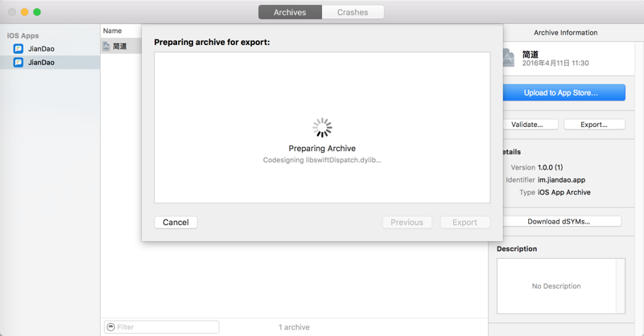Minimize the Organizer window
The height and width of the screenshot is (336, 644).
click(x=25, y=12)
